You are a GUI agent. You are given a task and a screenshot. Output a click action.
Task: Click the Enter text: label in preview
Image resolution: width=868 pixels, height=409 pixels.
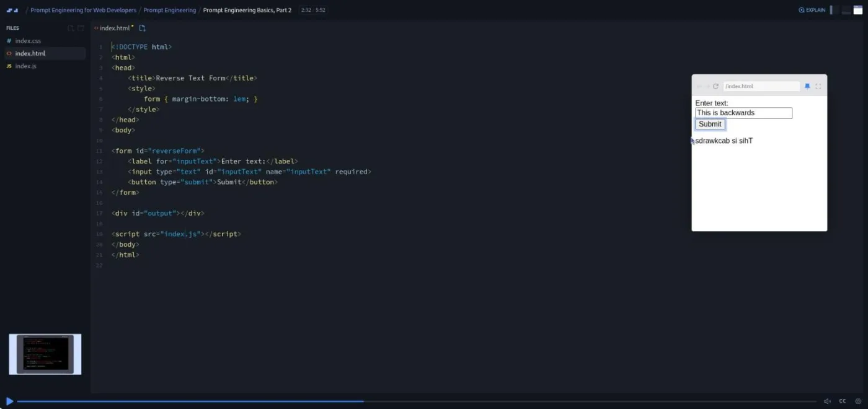click(x=712, y=103)
